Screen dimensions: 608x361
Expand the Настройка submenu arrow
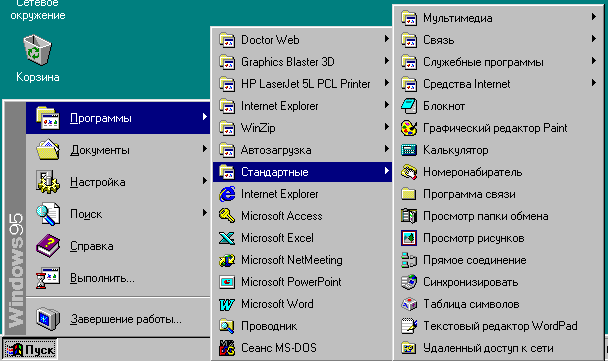(205, 181)
